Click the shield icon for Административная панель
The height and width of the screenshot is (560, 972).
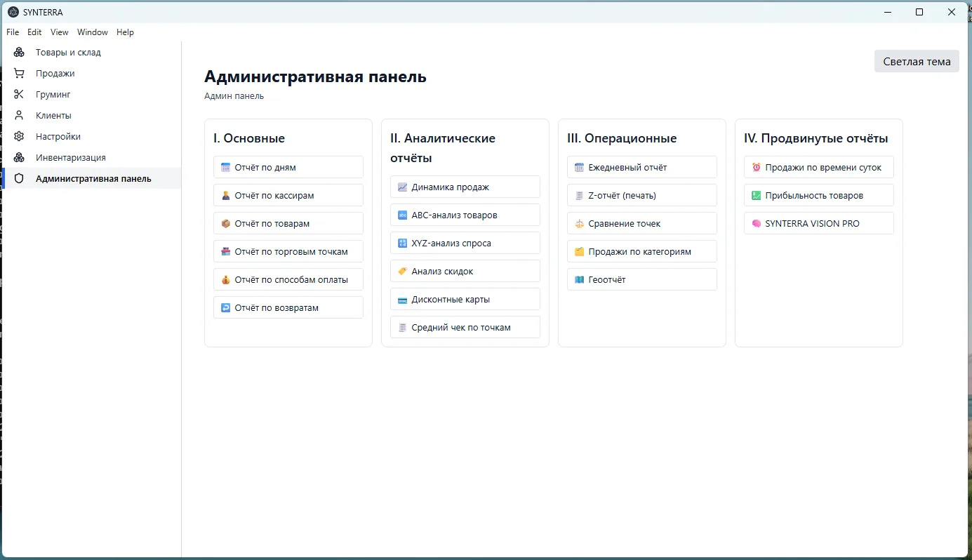pyautogui.click(x=19, y=178)
